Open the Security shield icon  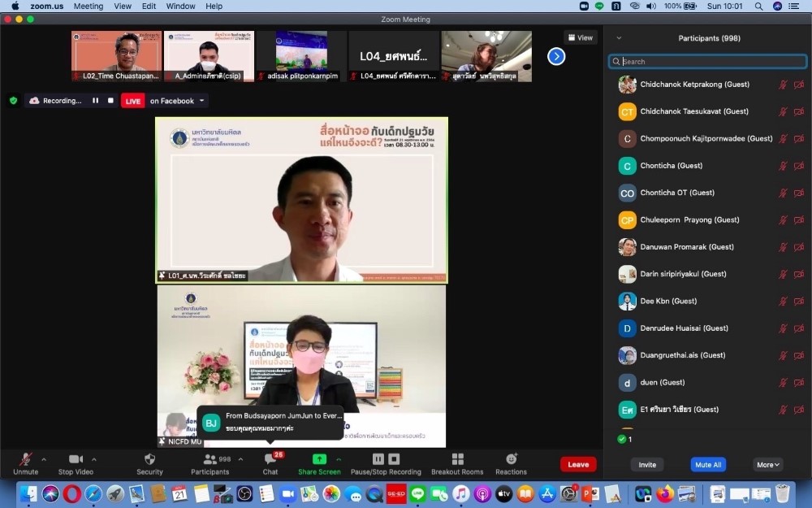pyautogui.click(x=149, y=460)
